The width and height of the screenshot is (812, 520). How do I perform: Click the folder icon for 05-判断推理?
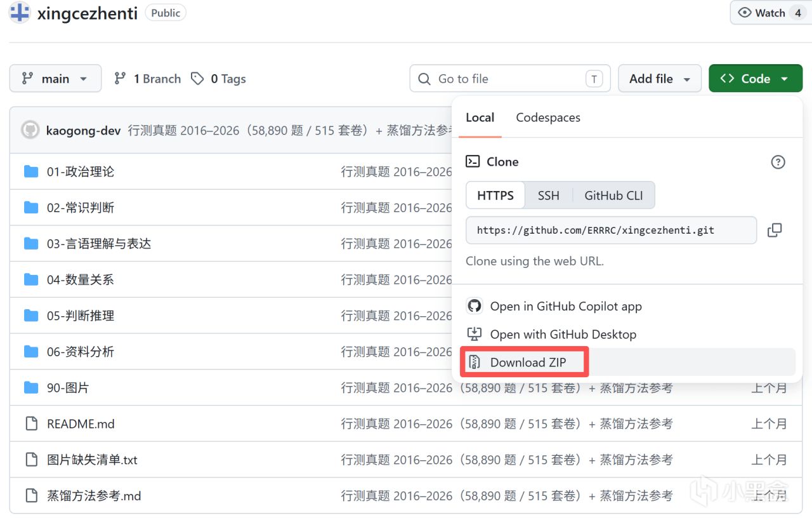click(31, 316)
